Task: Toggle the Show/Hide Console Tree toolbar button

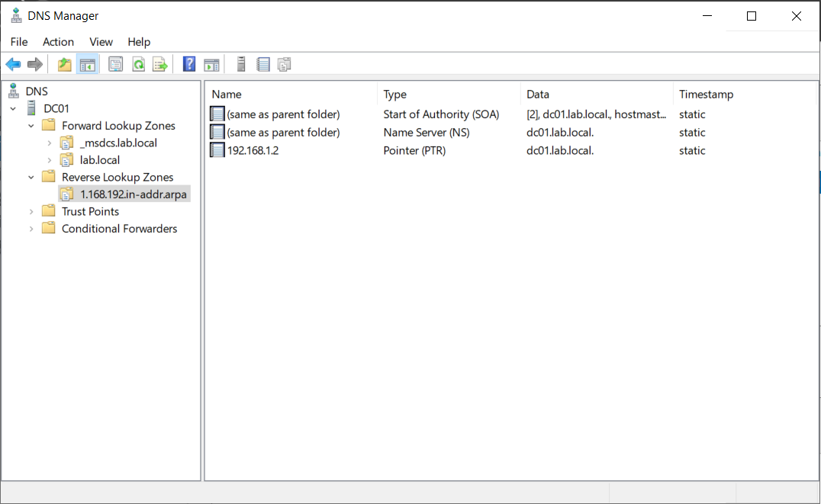Action: click(88, 64)
